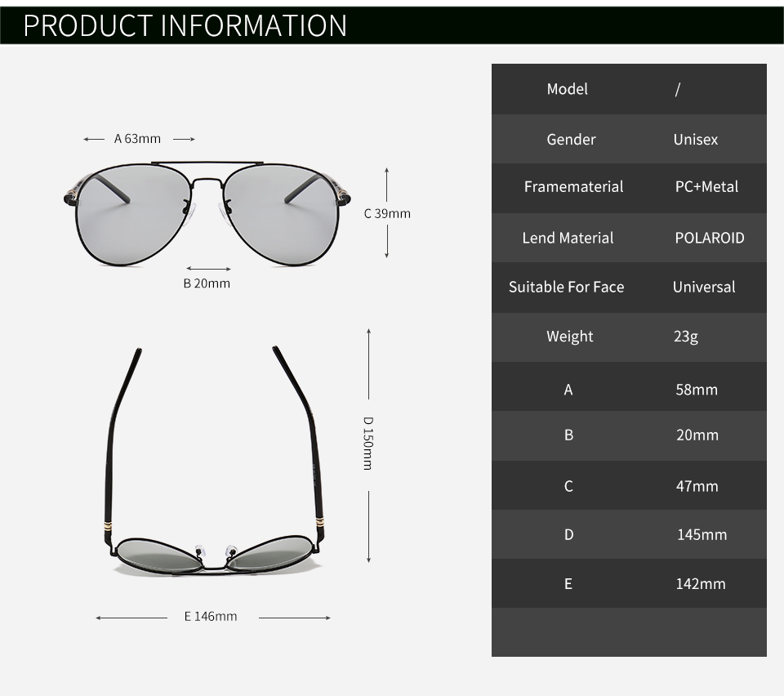This screenshot has height=696, width=784.
Task: Select the Model row in the spec table
Action: point(629,89)
